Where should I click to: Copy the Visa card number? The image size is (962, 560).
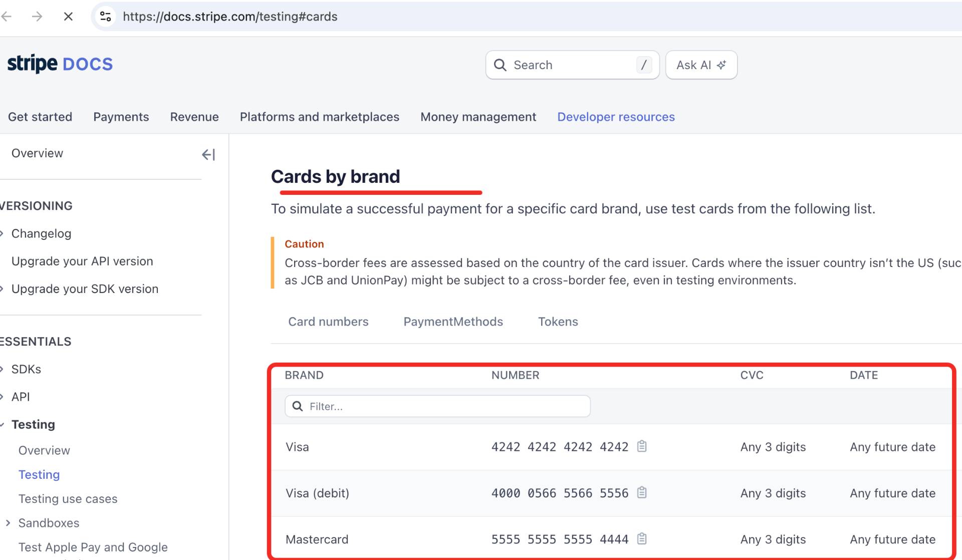[x=642, y=446]
